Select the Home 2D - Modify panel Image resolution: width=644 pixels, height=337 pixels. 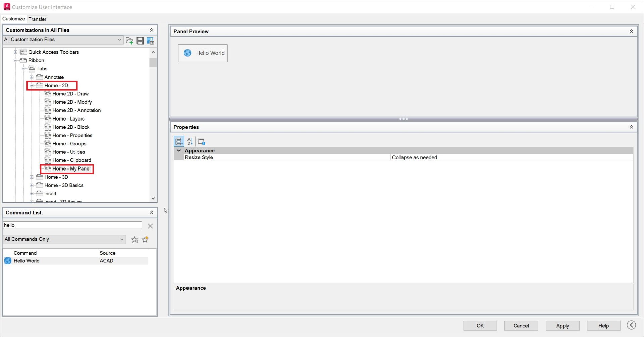coord(72,102)
